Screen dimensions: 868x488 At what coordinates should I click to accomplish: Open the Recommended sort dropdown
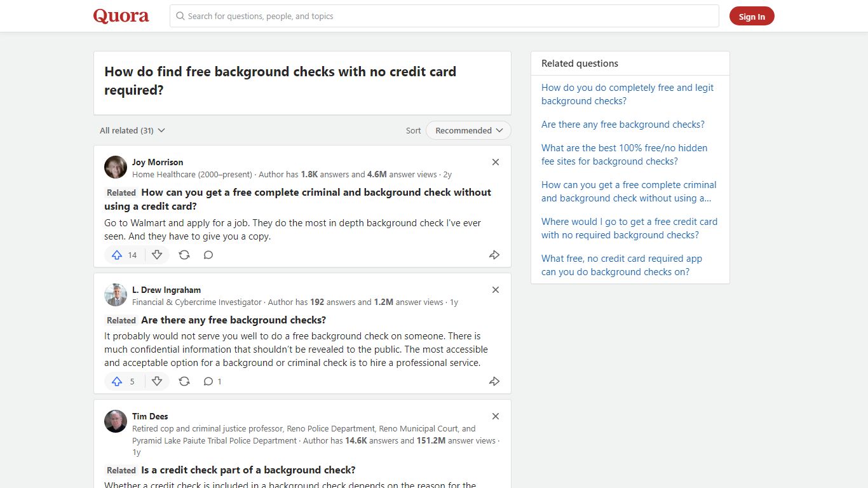[468, 130]
